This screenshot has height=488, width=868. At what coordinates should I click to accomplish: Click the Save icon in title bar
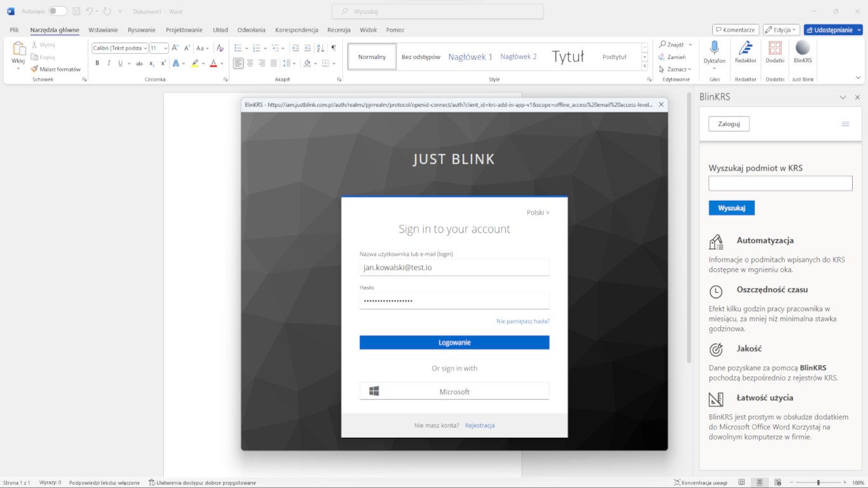click(77, 11)
